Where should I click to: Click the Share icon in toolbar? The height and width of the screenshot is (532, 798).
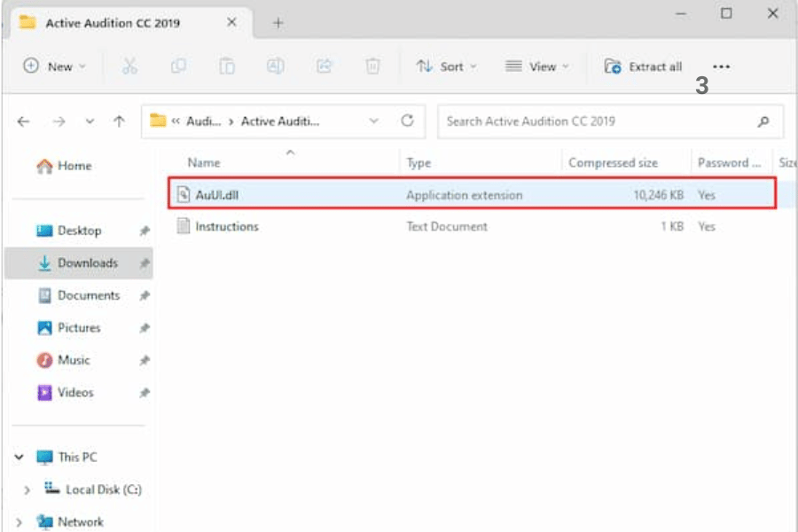[x=325, y=66]
